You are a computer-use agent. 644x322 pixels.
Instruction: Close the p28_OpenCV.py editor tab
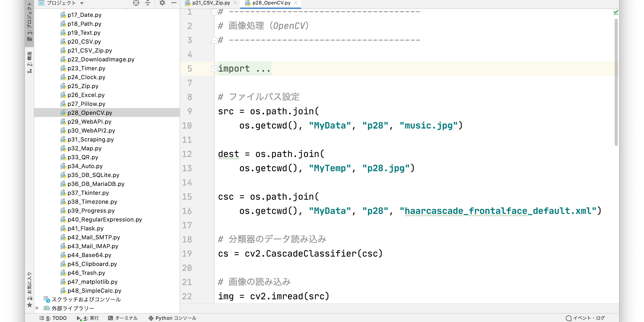click(x=296, y=3)
